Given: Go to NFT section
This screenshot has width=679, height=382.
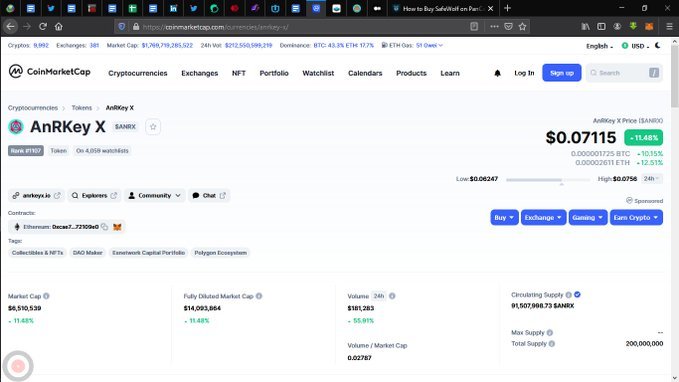Looking at the screenshot, I should coord(239,73).
